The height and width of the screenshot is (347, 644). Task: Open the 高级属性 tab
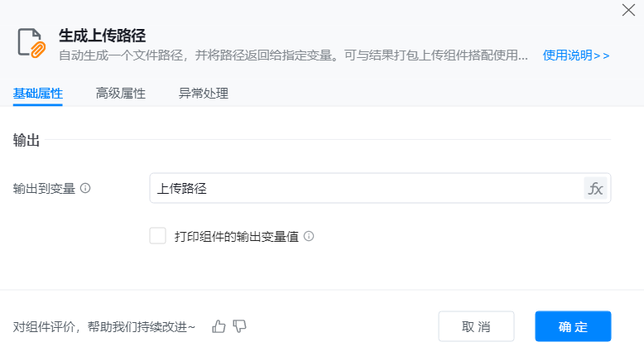pos(120,93)
